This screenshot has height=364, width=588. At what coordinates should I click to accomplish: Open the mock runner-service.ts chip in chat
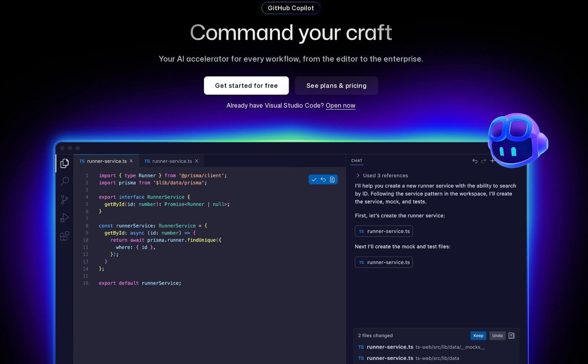384,262
